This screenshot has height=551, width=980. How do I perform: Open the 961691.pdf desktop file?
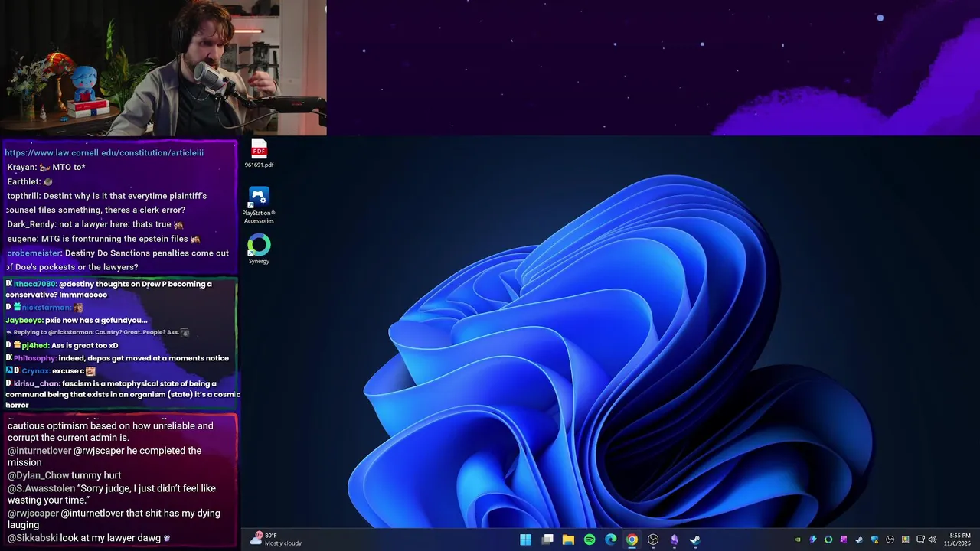click(259, 153)
